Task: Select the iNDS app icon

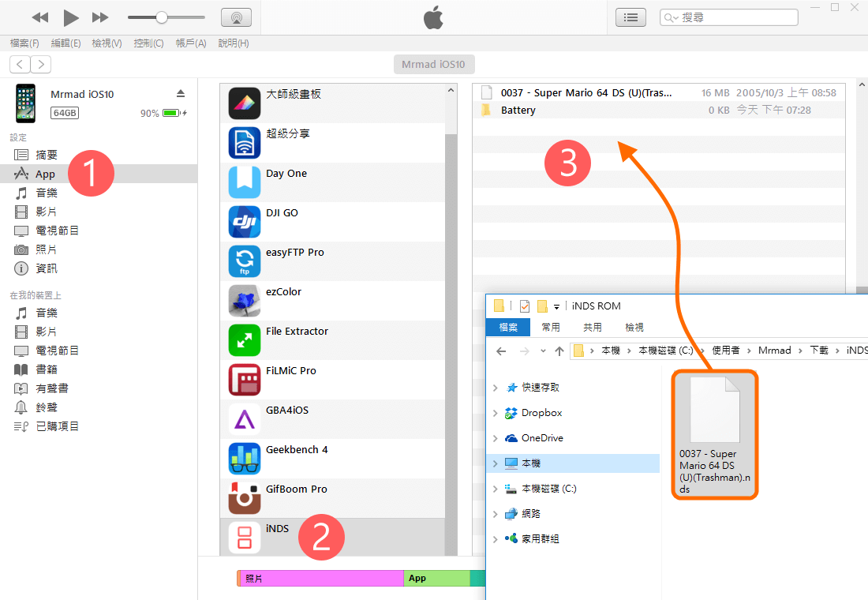Action: point(245,538)
